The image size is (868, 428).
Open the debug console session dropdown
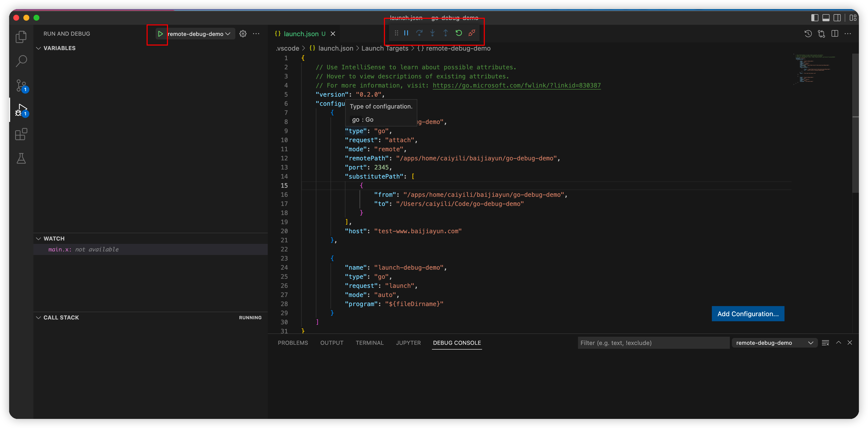(x=774, y=343)
